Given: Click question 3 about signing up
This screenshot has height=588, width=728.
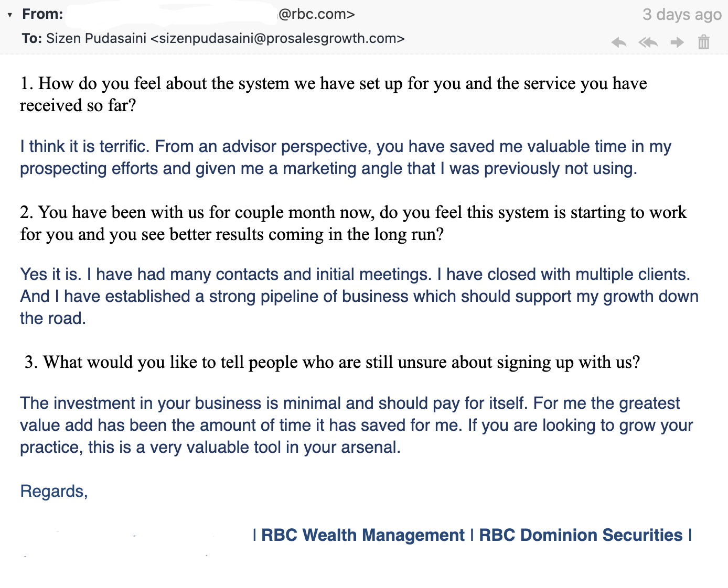Looking at the screenshot, I should 332,362.
